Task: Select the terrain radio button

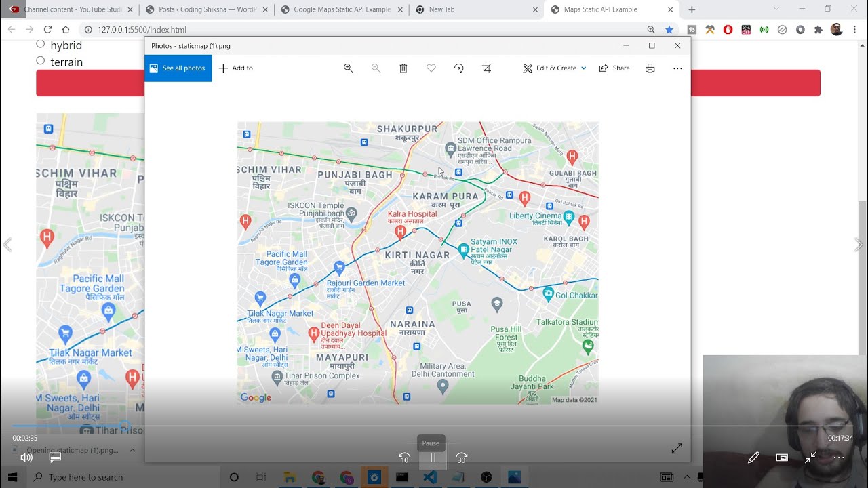Action: [41, 61]
